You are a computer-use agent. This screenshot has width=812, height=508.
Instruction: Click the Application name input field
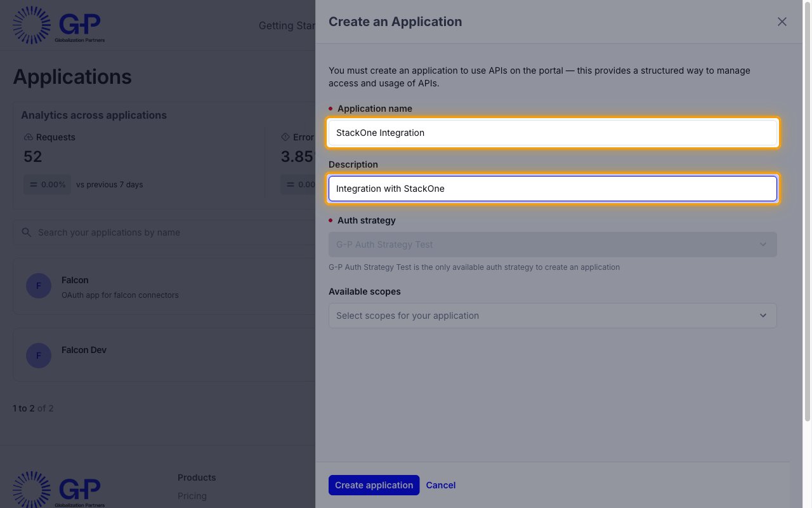553,133
